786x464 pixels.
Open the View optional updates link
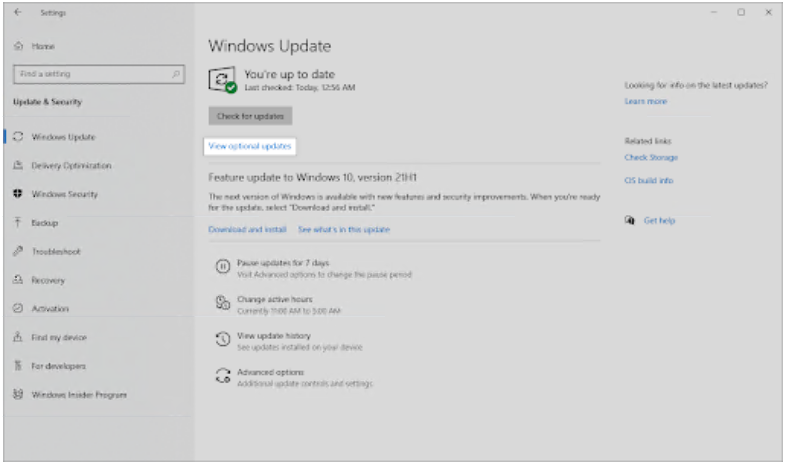click(250, 146)
